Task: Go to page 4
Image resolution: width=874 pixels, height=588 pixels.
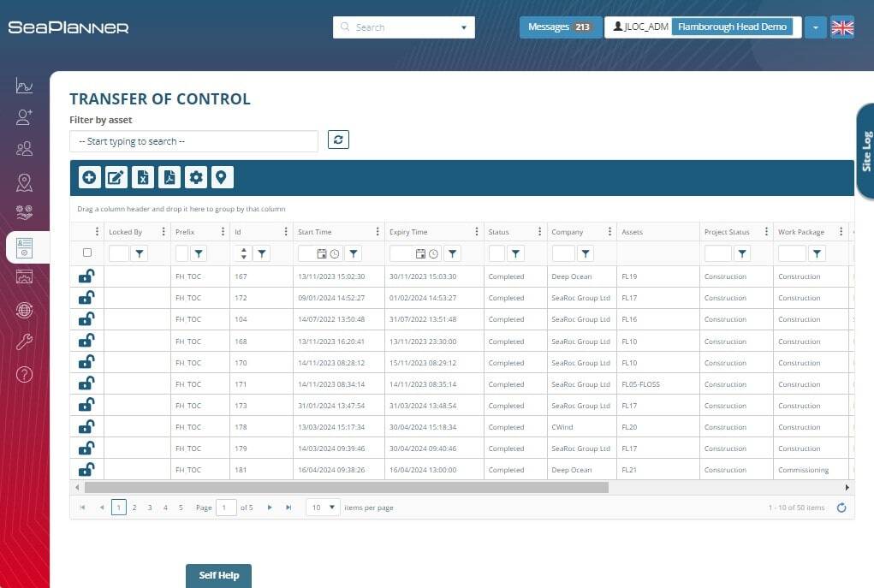Action: click(x=165, y=508)
